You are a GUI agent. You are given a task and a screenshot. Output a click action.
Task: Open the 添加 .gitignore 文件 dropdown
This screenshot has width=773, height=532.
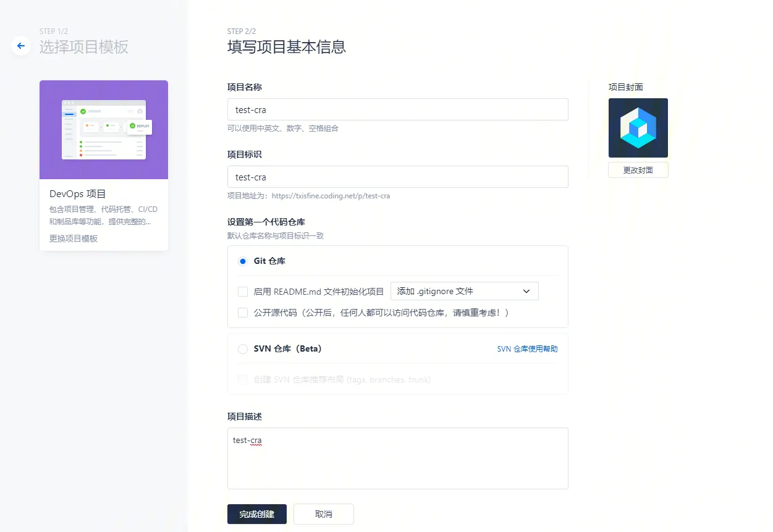[457, 291]
